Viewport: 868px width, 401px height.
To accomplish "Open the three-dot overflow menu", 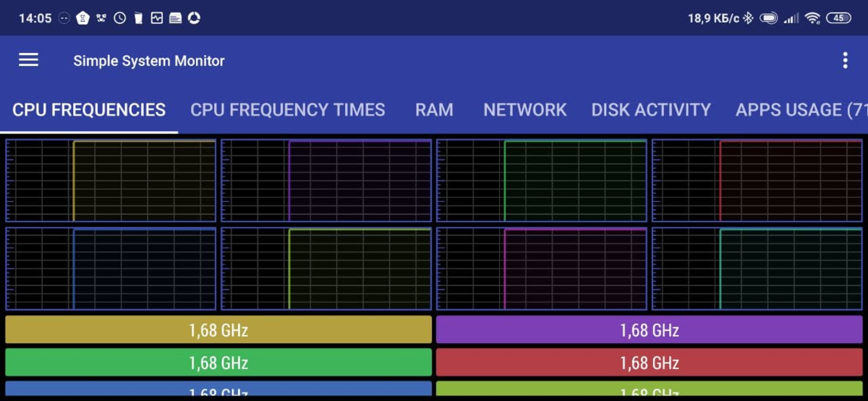I will point(845,61).
